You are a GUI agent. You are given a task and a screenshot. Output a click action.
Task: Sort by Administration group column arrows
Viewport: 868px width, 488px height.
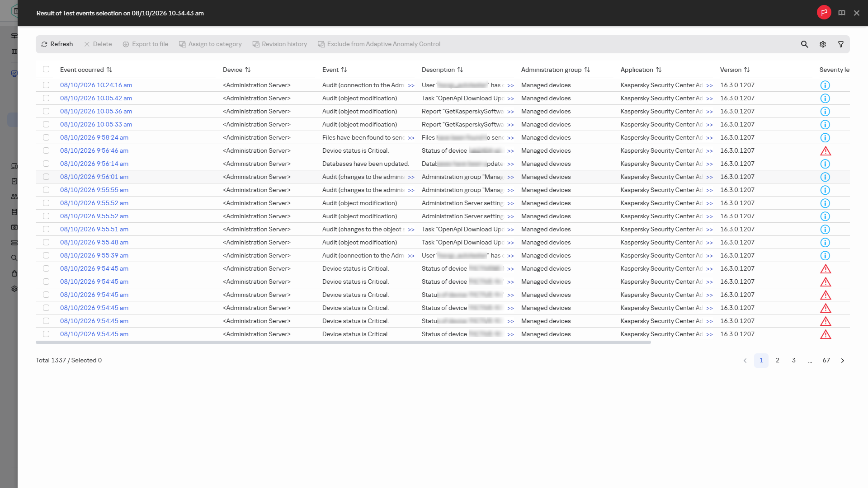587,70
